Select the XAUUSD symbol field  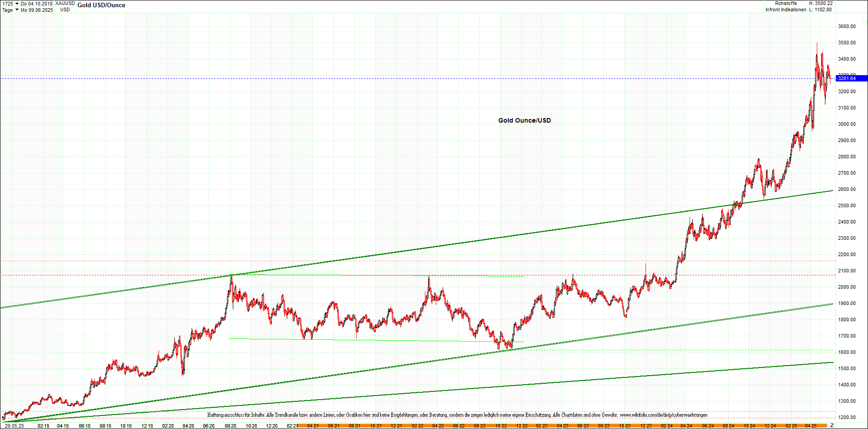pyautogui.click(x=65, y=4)
